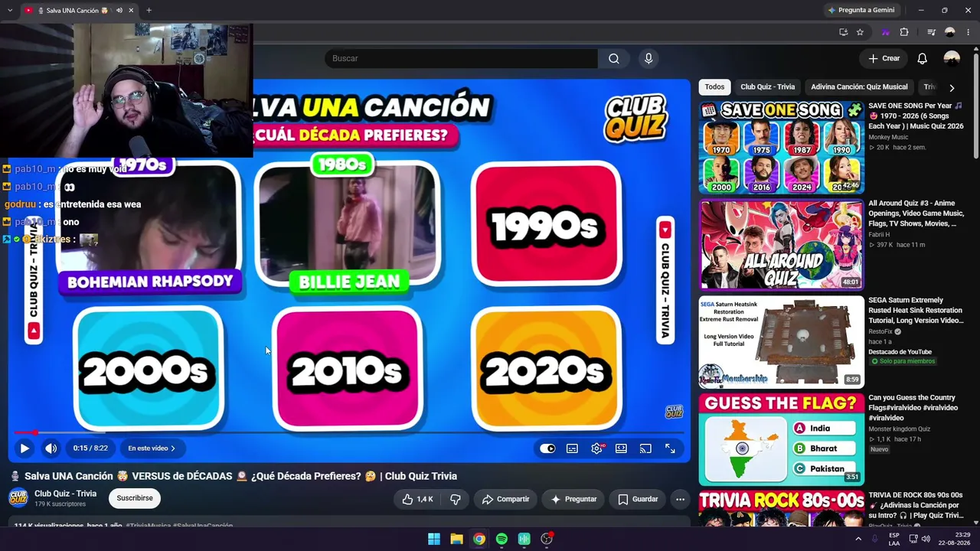
Task: Open the 'Club Quiz - Trivia' channel name link
Action: click(x=65, y=494)
